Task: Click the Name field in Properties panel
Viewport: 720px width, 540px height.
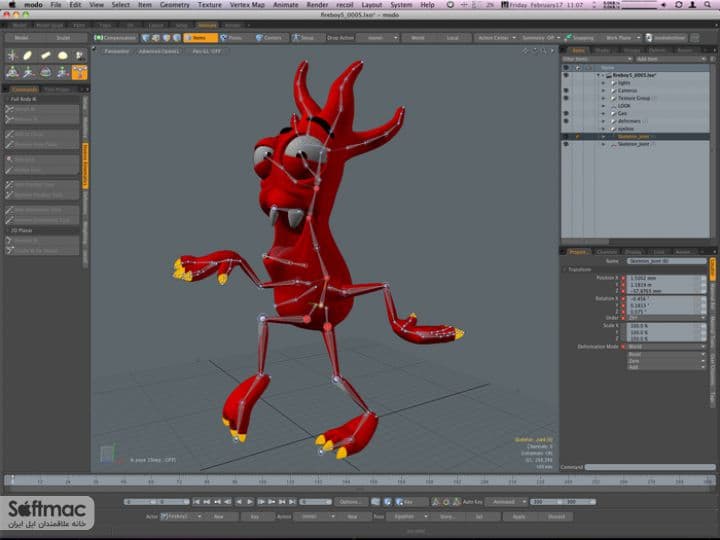Action: (666, 261)
